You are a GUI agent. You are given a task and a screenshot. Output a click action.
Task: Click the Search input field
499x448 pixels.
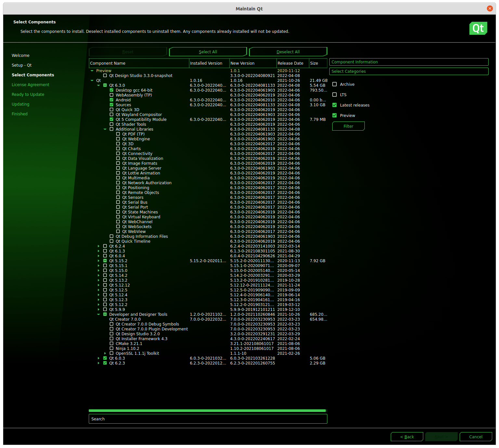208,419
